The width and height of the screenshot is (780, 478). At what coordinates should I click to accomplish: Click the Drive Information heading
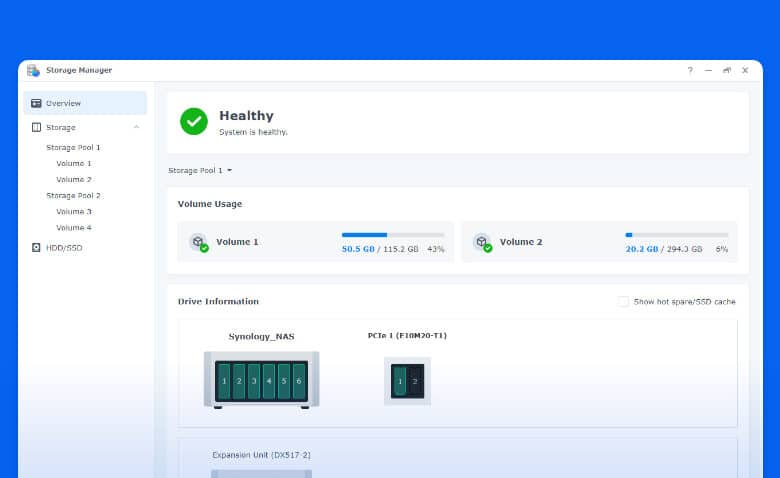[218, 301]
